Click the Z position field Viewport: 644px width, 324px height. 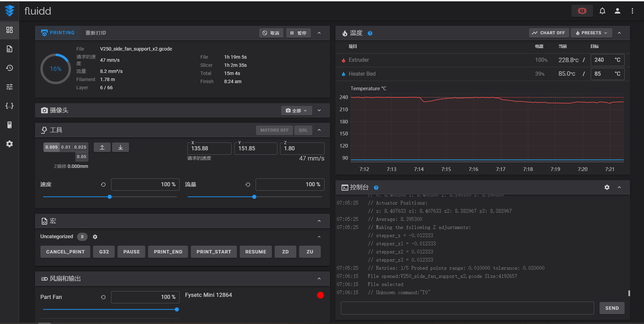tap(302, 149)
